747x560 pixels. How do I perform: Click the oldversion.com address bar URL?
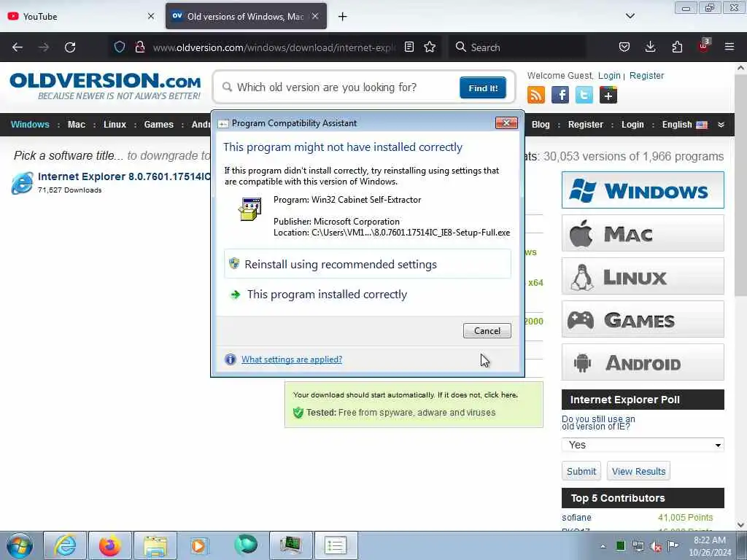[x=274, y=47]
